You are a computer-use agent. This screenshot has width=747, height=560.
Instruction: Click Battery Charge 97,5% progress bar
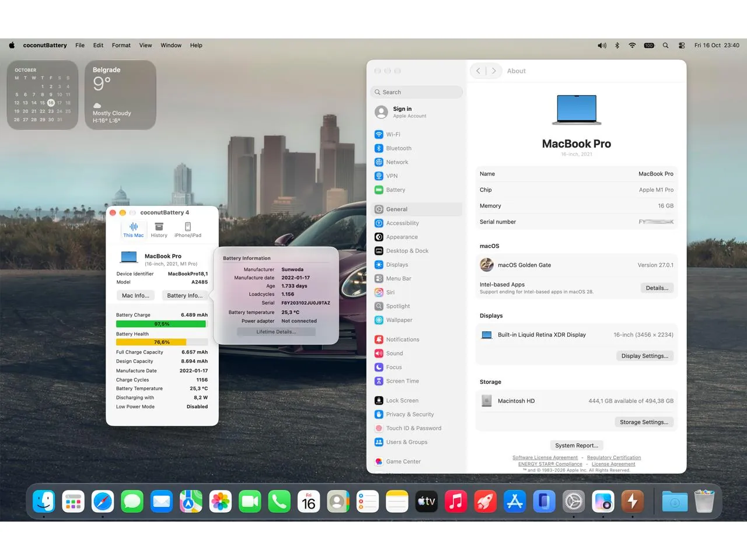(162, 324)
